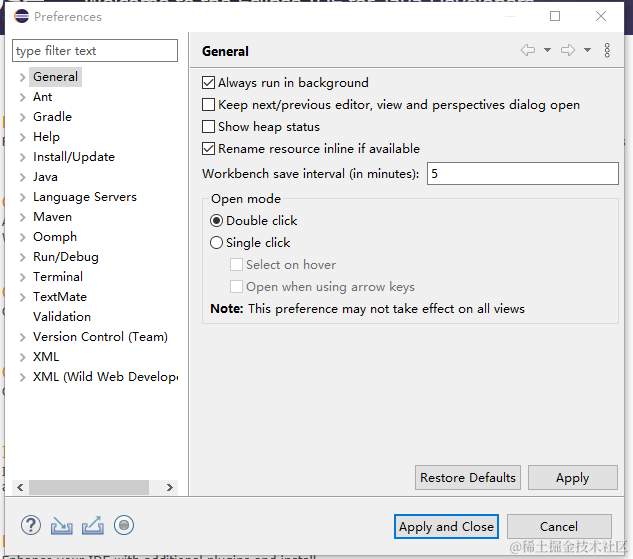Select Version Control (Team) item
The height and width of the screenshot is (559, 633).
pos(100,337)
